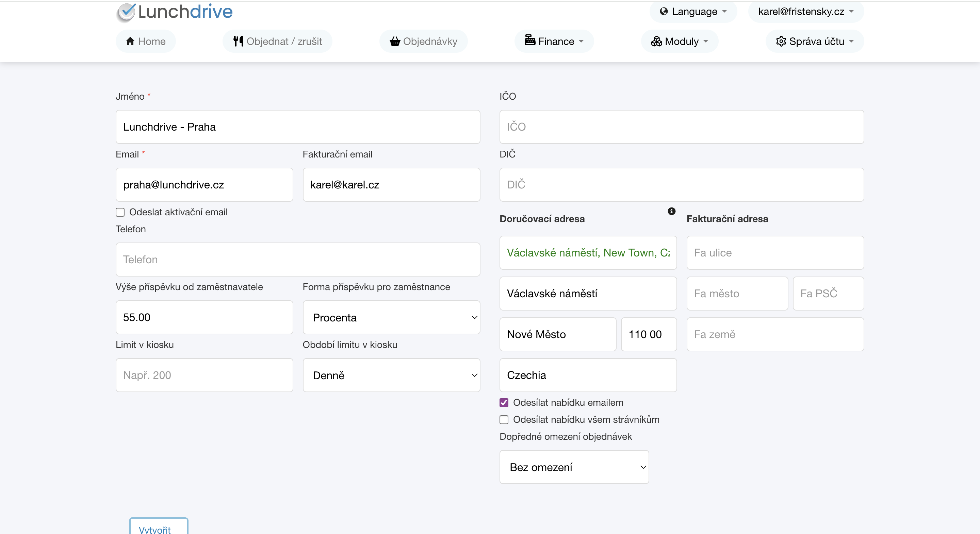Screen dimensions: 980x534
Task: Check Odesílat nabídku všem strávníkům
Action: [504, 419]
